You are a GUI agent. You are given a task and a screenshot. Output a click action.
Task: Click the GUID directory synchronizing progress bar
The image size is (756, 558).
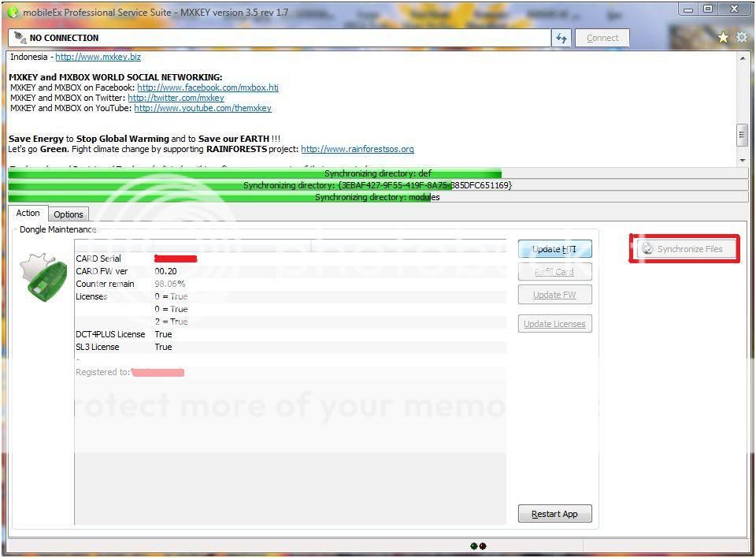pyautogui.click(x=378, y=185)
